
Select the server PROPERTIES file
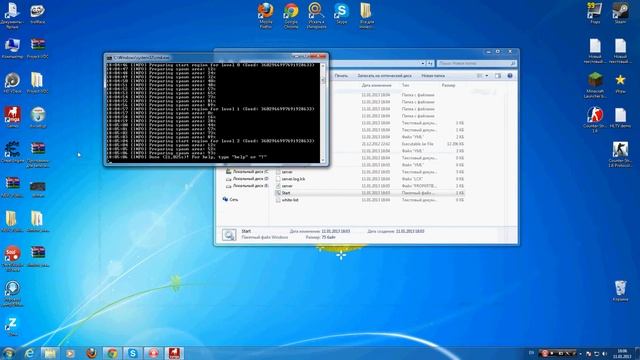[x=369, y=186]
